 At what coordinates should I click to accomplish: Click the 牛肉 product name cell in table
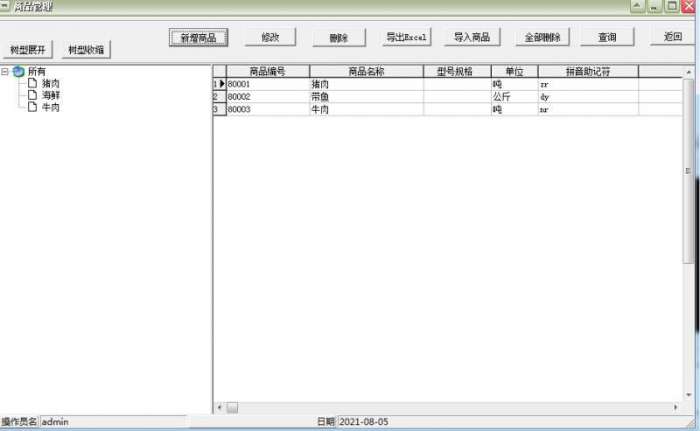(x=367, y=109)
